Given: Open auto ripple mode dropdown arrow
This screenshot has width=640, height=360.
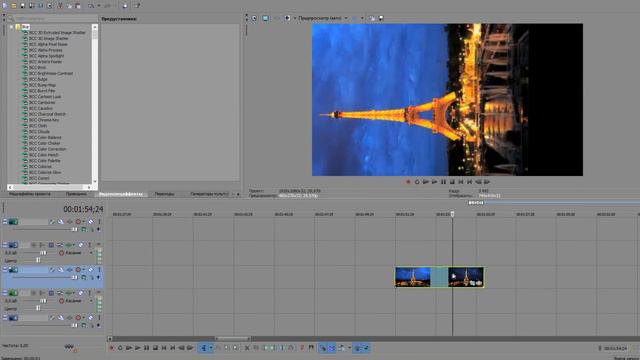Looking at the screenshot, I should coord(349,348).
